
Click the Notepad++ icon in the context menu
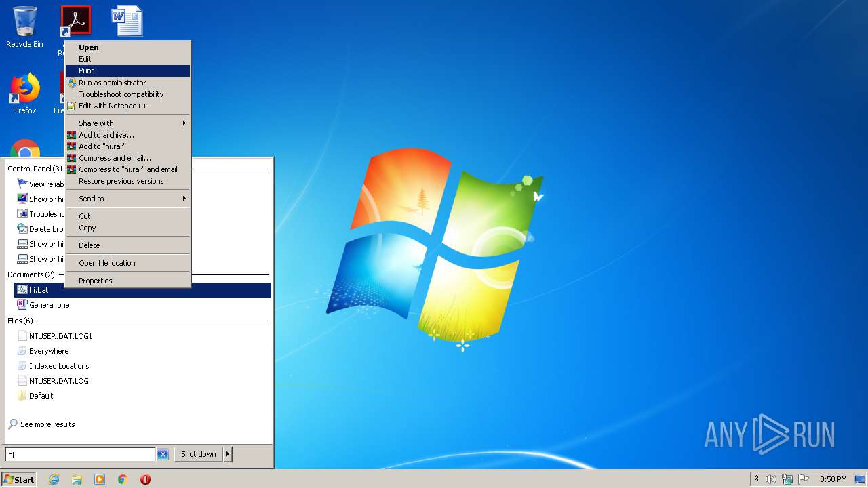tap(72, 106)
